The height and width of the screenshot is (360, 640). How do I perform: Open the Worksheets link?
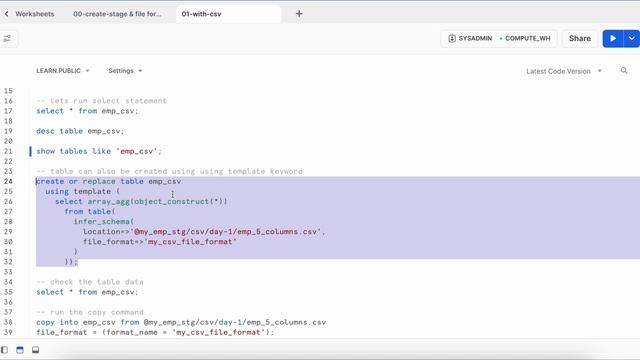pos(35,14)
